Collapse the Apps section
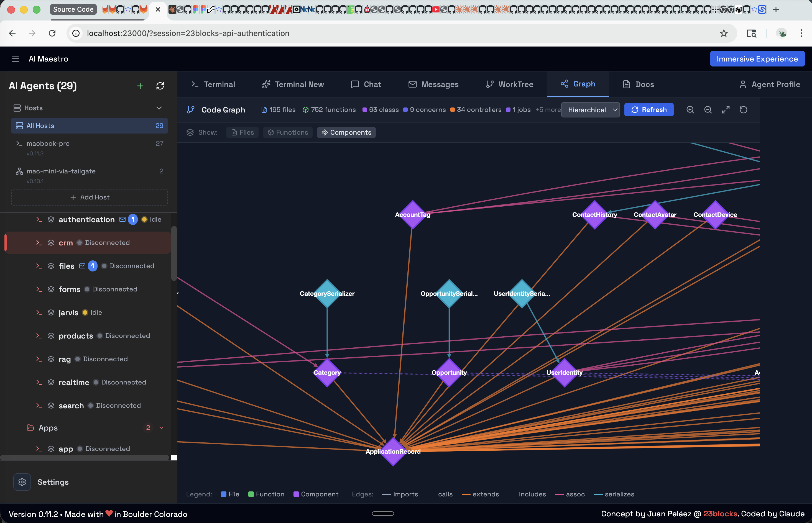 pyautogui.click(x=162, y=428)
